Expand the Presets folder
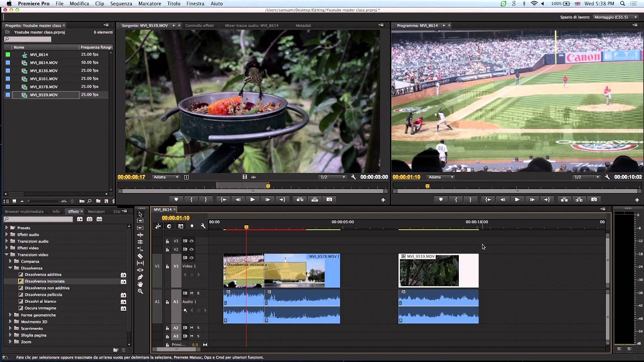The image size is (644, 362). tap(7, 228)
